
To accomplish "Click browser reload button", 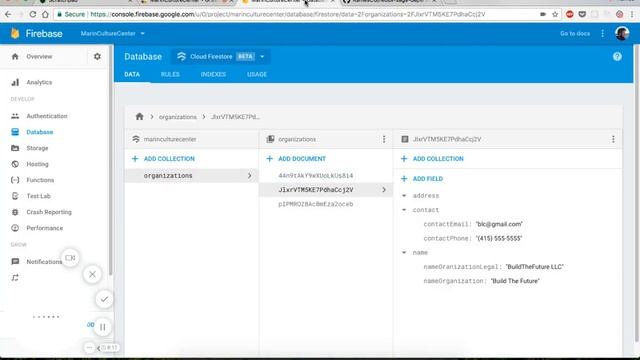I will [33, 14].
